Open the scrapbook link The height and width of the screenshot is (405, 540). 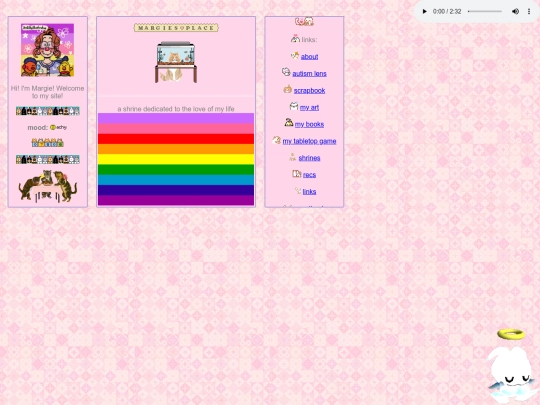click(x=309, y=90)
